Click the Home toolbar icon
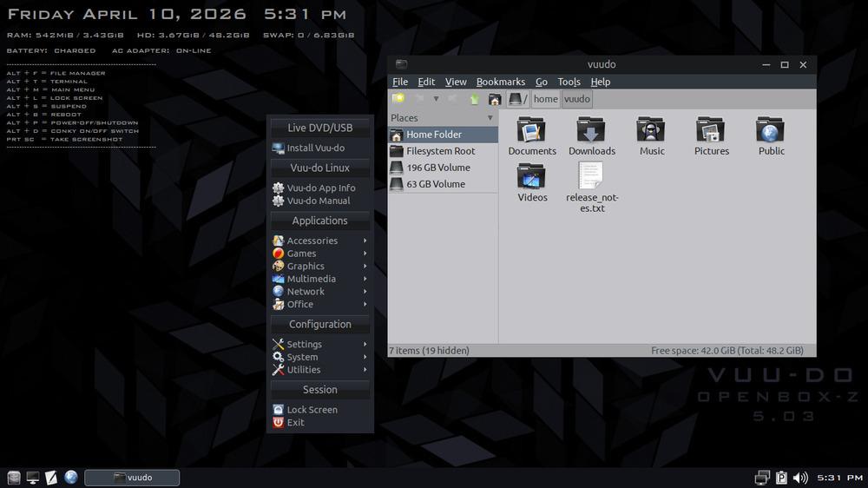The height and width of the screenshot is (488, 868). click(x=495, y=99)
